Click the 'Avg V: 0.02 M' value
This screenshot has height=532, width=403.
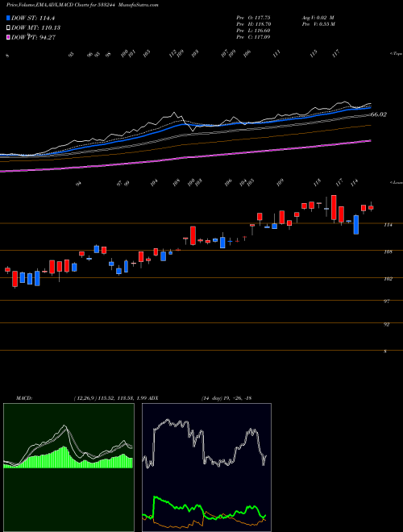[318, 17]
